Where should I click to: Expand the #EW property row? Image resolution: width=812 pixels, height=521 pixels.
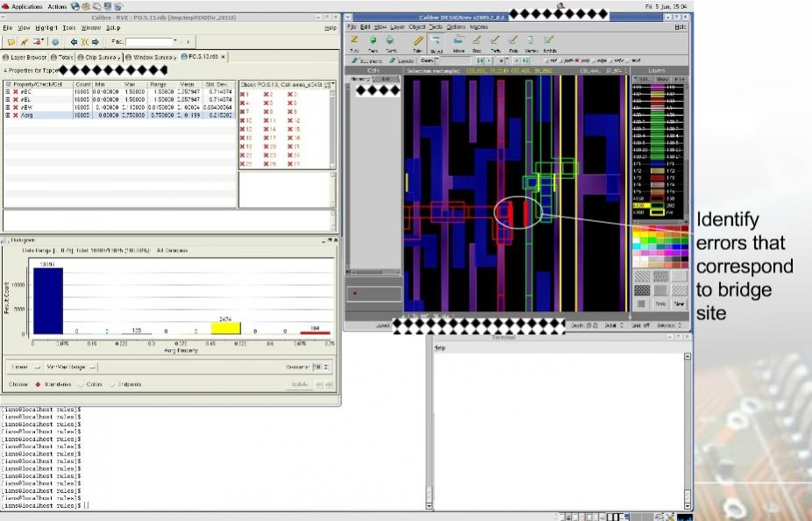7,107
